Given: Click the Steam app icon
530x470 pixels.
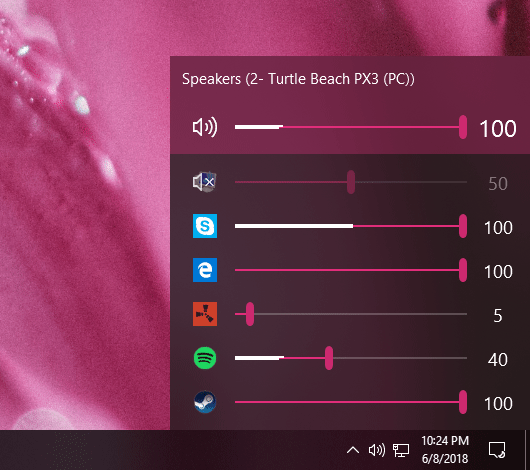Looking at the screenshot, I should coord(205,402).
